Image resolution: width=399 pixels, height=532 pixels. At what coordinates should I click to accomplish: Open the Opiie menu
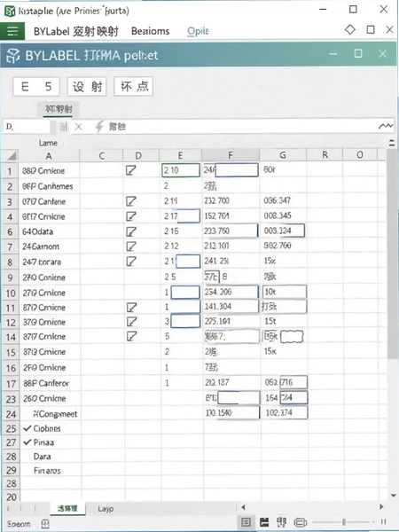198,31
